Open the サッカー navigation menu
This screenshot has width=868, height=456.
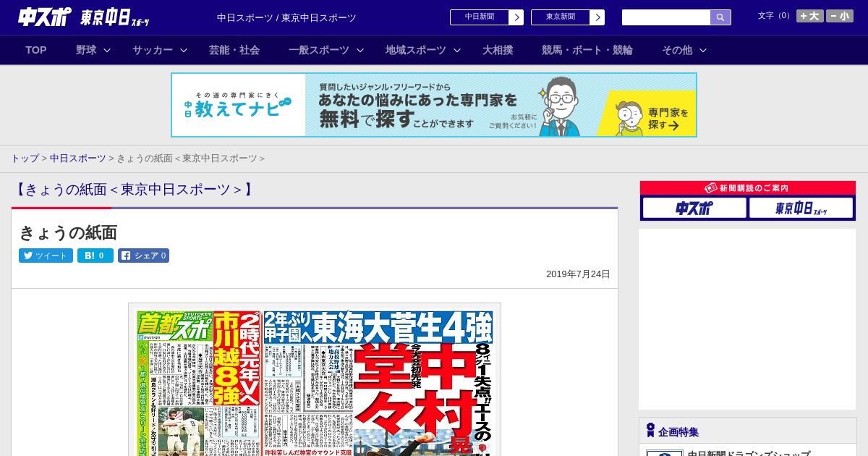point(153,50)
